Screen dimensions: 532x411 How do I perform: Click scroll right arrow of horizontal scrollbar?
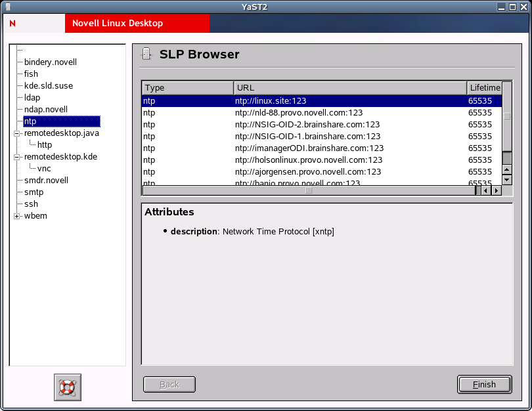pyautogui.click(x=497, y=190)
